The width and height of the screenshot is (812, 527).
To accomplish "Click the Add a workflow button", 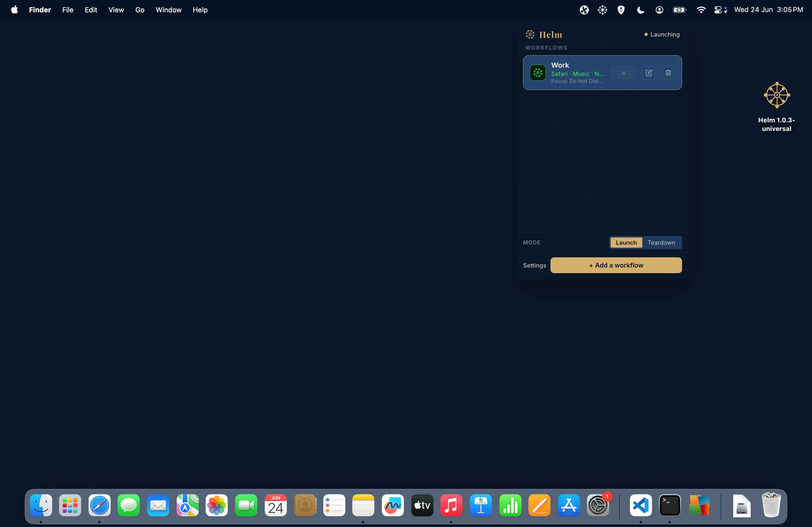I will click(x=616, y=265).
